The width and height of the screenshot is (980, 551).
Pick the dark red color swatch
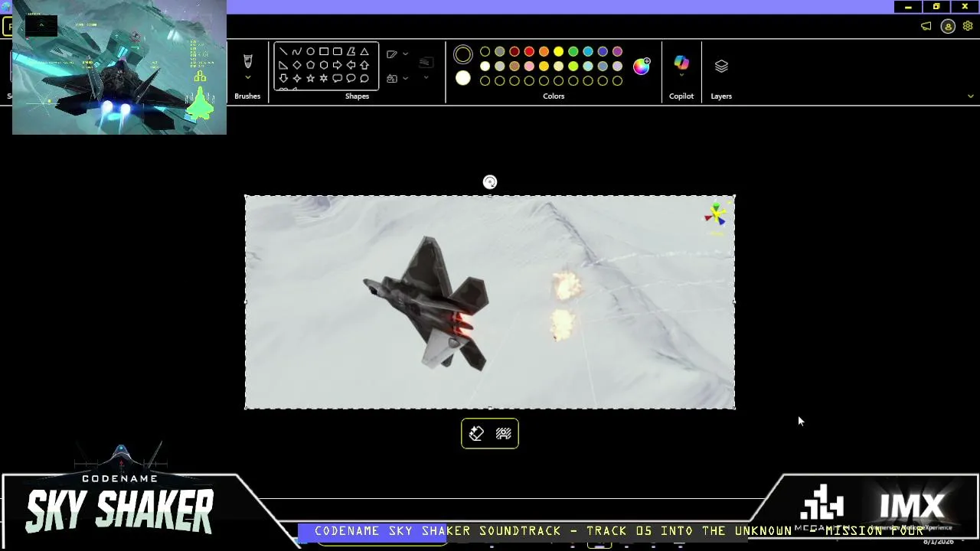pyautogui.click(x=514, y=52)
